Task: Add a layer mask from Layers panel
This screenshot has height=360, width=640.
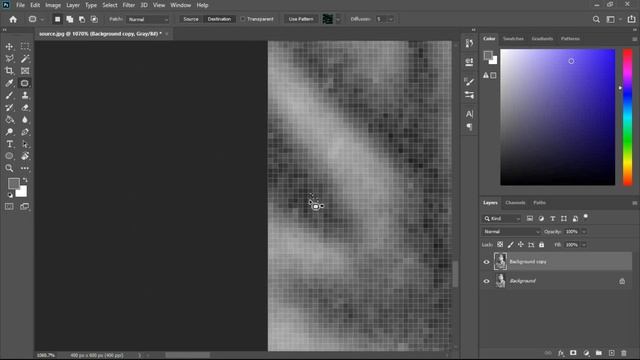Action: point(573,353)
